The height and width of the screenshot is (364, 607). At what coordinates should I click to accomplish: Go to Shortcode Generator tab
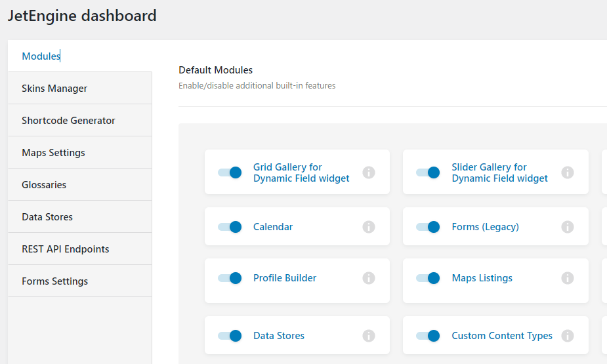(x=80, y=120)
